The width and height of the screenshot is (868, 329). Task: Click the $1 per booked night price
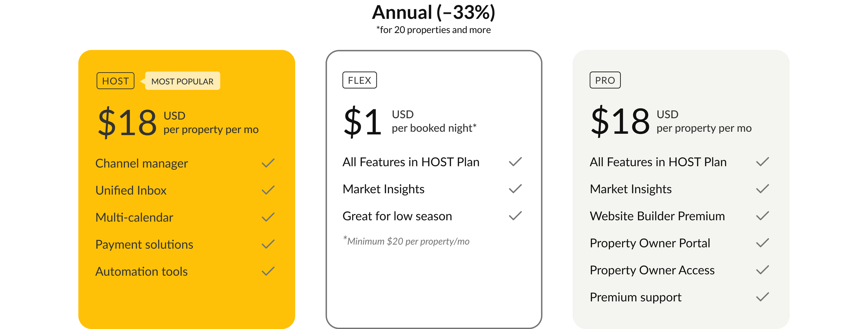point(410,122)
